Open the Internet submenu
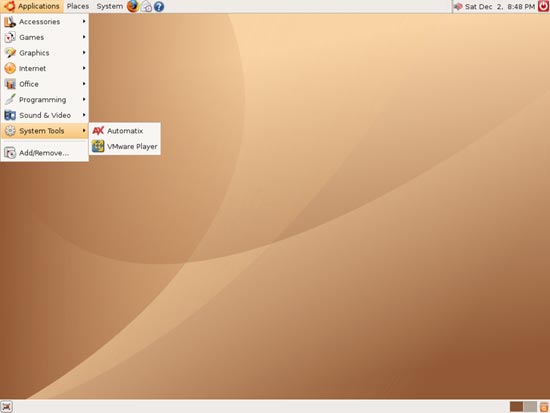Viewport: 550px width, 413px height. click(45, 68)
